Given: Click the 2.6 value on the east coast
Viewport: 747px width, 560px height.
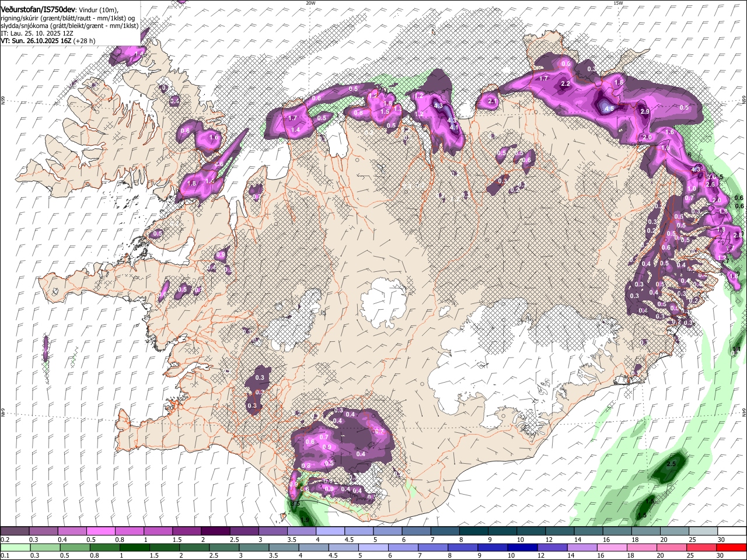Looking at the screenshot, I should [710, 184].
